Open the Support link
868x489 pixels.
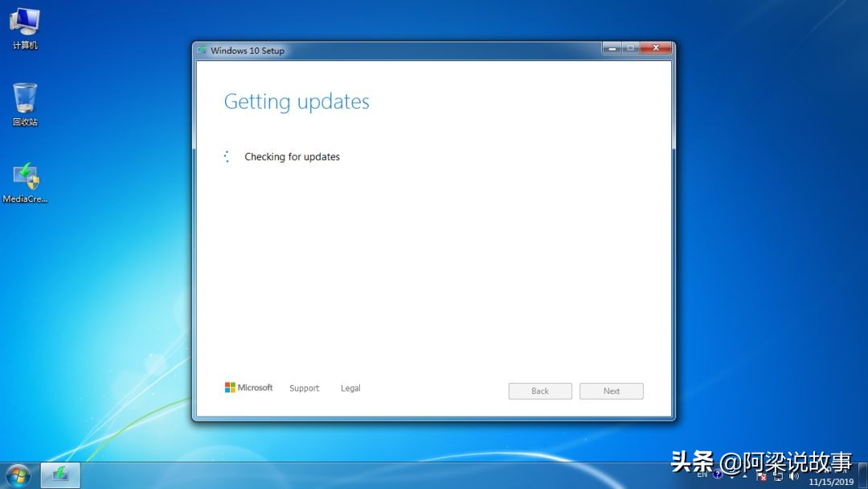(x=304, y=388)
